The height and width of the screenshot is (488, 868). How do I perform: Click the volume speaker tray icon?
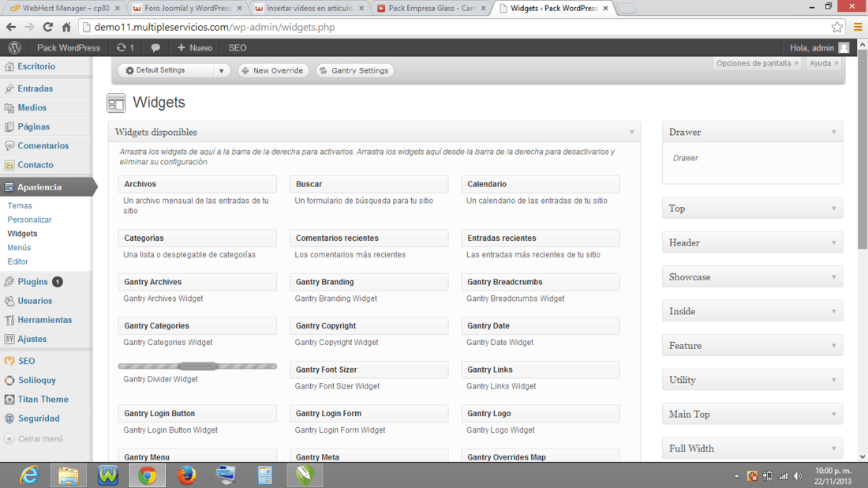coord(798,476)
